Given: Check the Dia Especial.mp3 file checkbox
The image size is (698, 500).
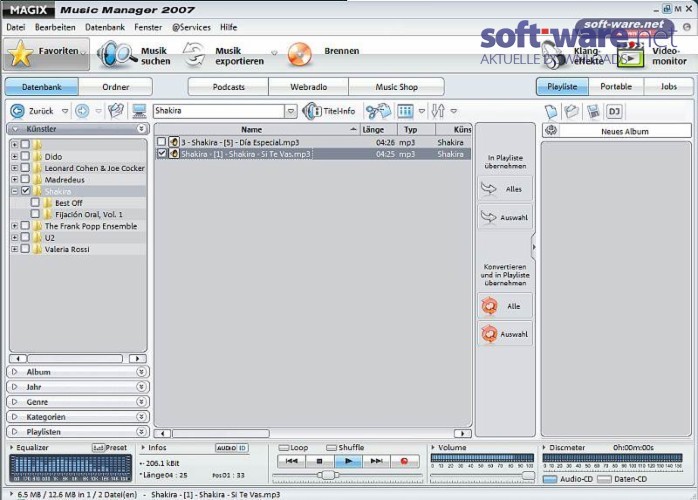Looking at the screenshot, I should (161, 142).
